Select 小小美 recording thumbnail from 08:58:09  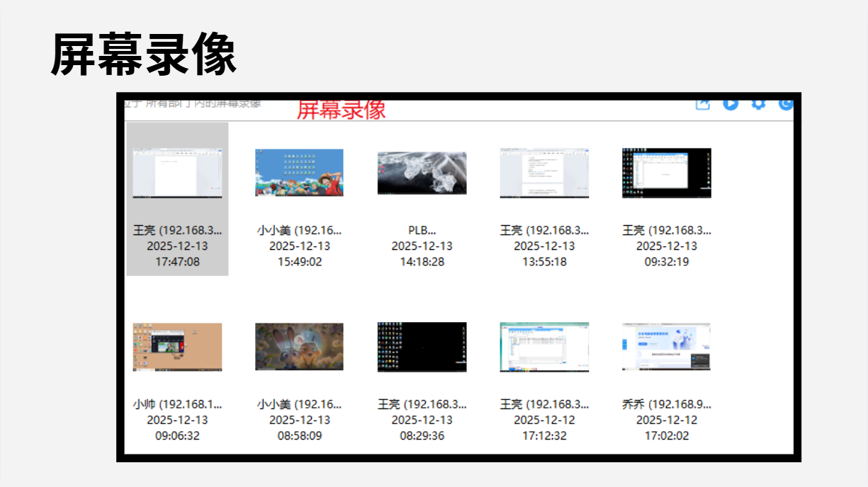299,347
